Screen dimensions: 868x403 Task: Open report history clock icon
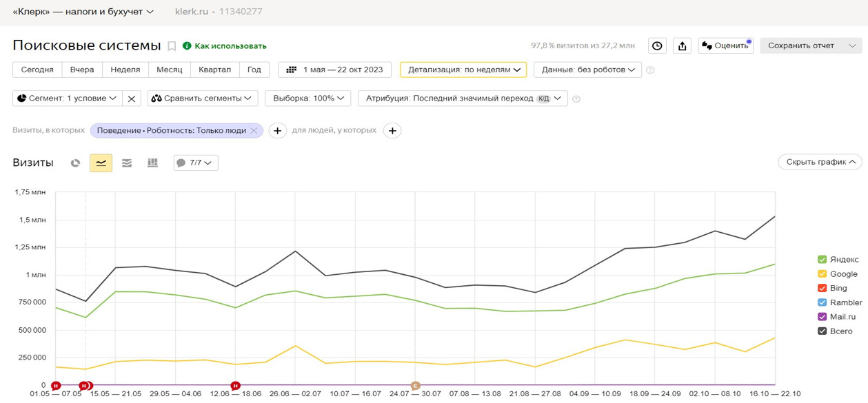coord(657,46)
